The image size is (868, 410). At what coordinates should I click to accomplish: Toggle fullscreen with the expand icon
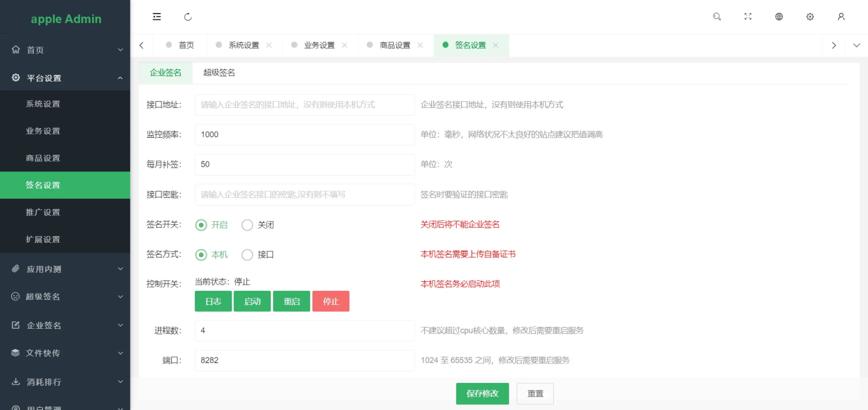tap(748, 17)
